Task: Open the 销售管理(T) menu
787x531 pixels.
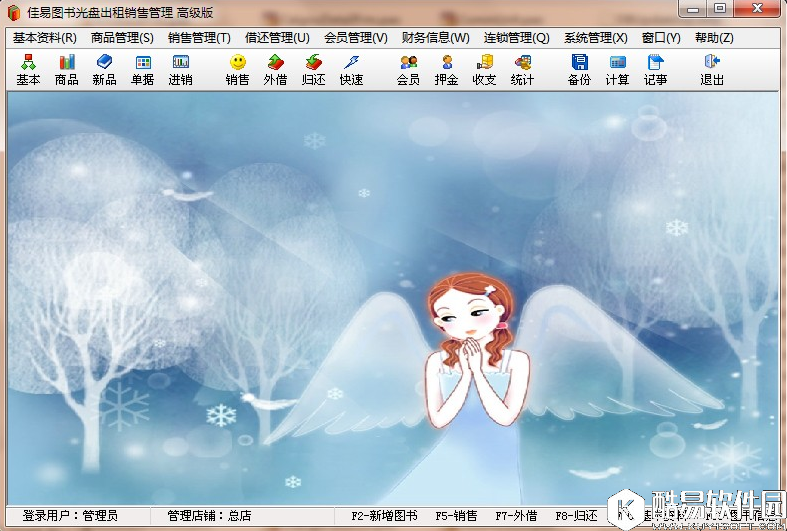Action: pos(199,38)
